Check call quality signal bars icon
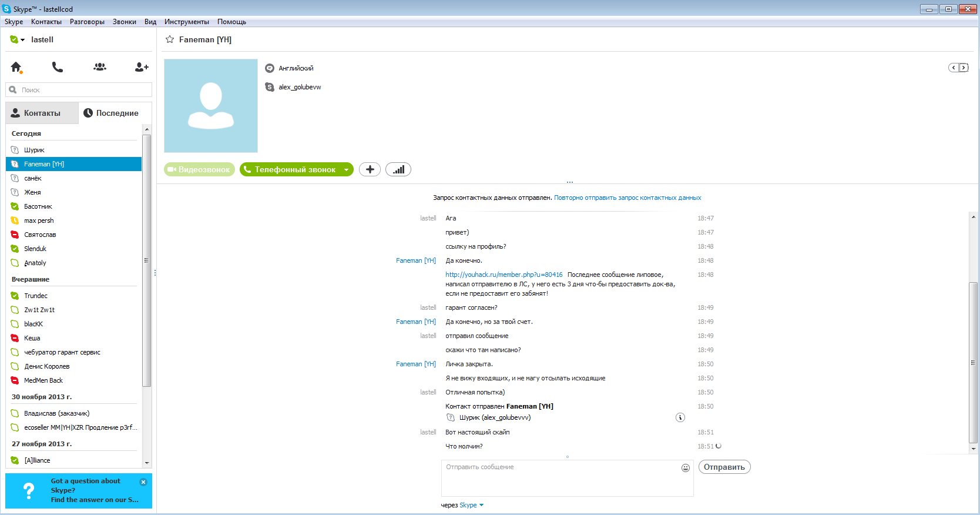The height and width of the screenshot is (515, 980). (398, 169)
